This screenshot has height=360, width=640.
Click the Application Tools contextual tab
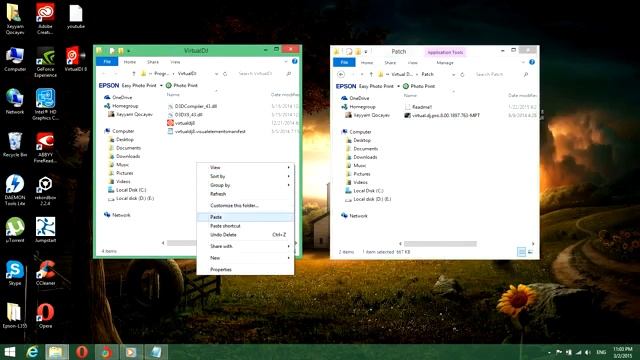click(x=445, y=52)
